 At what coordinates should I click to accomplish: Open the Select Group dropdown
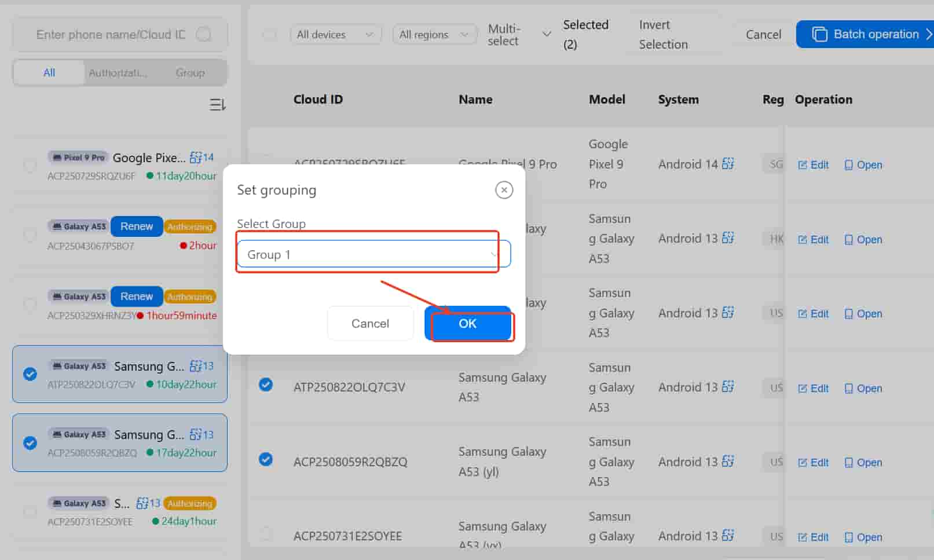pyautogui.click(x=373, y=254)
